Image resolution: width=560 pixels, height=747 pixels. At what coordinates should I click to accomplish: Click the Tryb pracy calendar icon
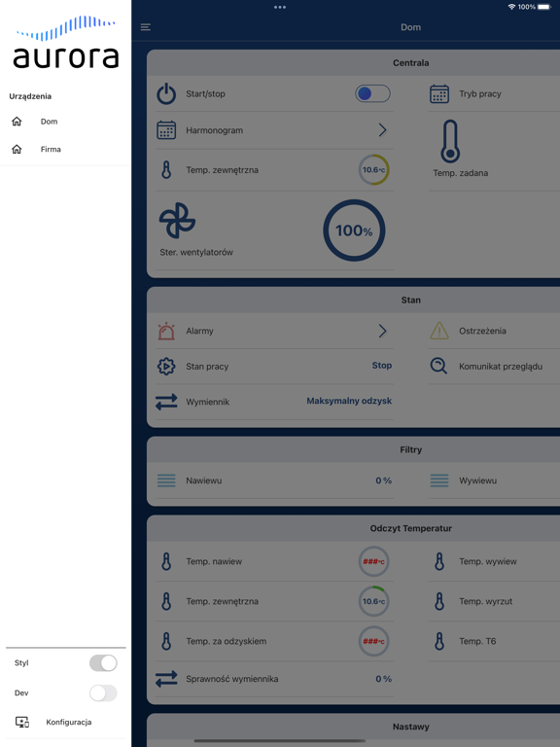[x=439, y=93]
